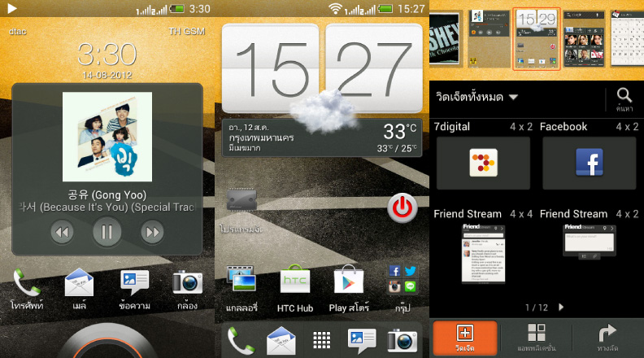The width and height of the screenshot is (644, 358).
Task: Open the ข้อความ messages shortcut on lock screen
Action: [x=134, y=289]
